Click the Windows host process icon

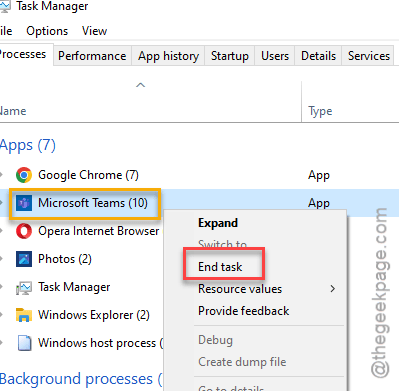coord(25,343)
